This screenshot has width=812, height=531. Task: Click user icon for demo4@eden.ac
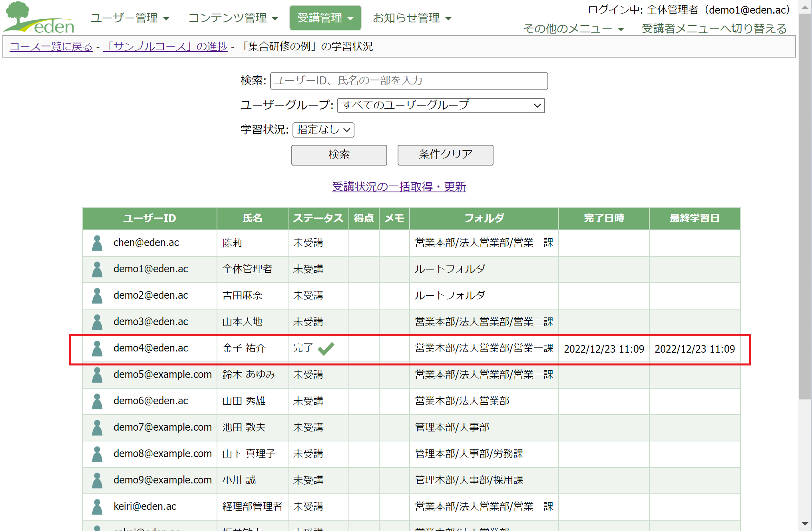(x=97, y=348)
